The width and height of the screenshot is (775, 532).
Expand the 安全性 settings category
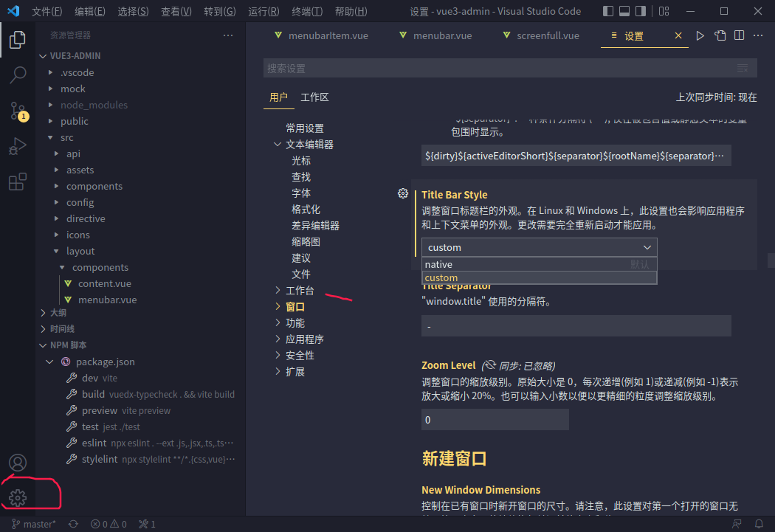coord(278,356)
